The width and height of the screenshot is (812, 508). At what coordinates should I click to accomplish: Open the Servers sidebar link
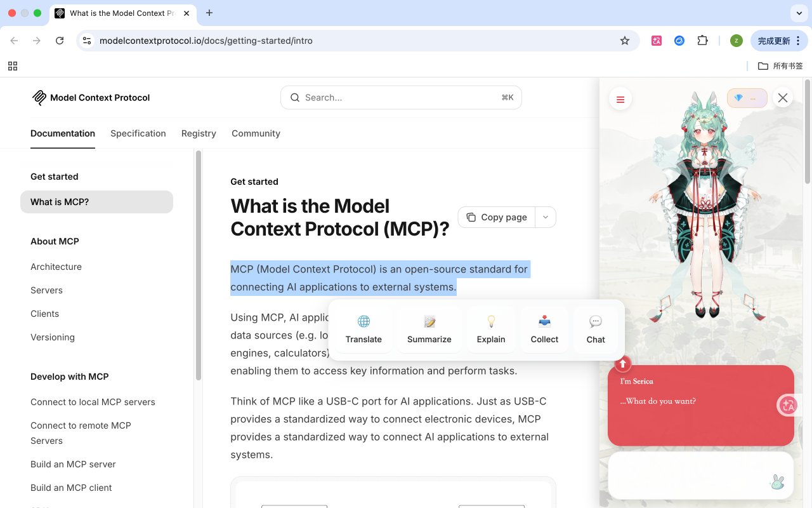(x=46, y=290)
